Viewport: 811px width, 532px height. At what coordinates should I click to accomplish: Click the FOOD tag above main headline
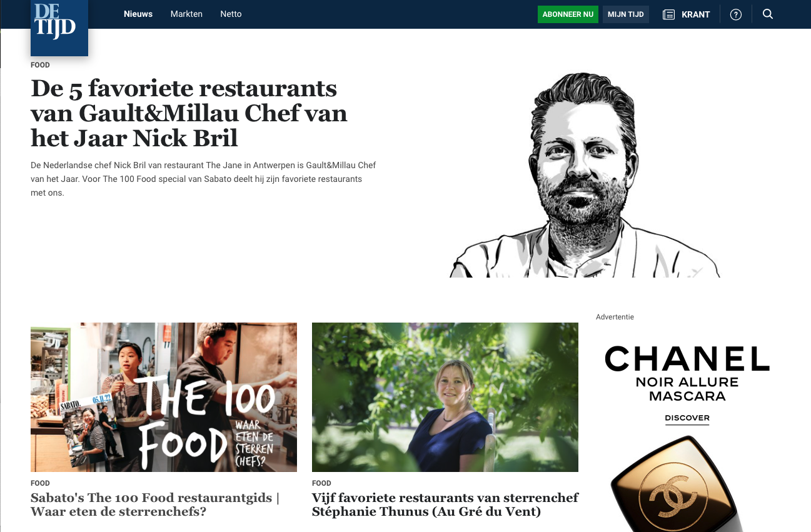tap(40, 65)
